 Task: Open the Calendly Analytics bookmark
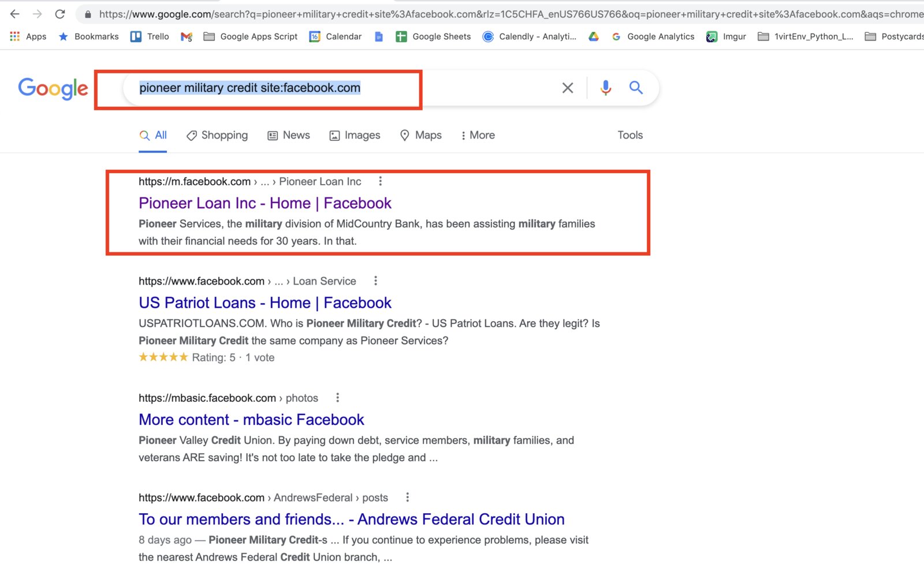530,36
